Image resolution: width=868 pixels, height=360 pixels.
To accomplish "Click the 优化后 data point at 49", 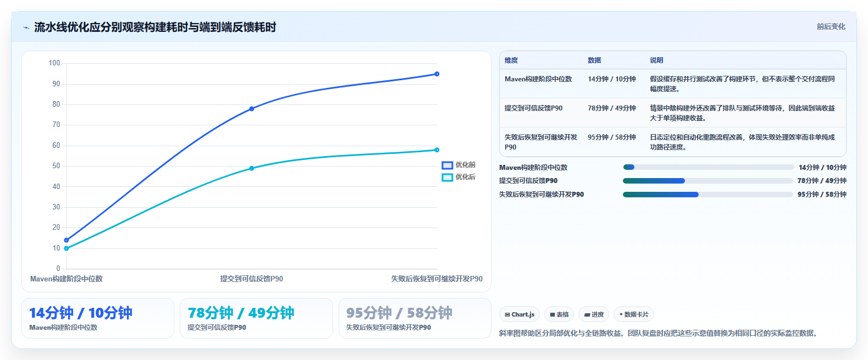I will pyautogui.click(x=252, y=168).
